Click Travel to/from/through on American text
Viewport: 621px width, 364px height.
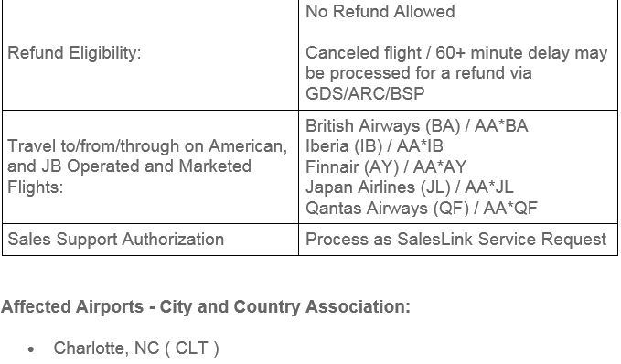[x=147, y=146]
